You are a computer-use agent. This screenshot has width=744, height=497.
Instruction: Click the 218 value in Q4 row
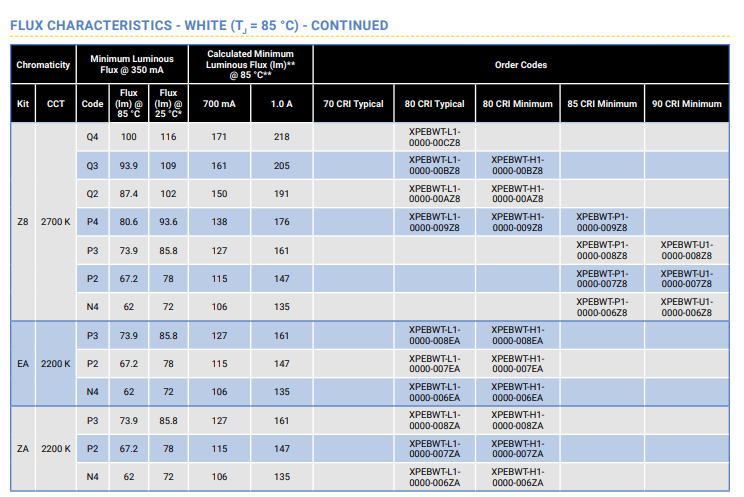(282, 137)
